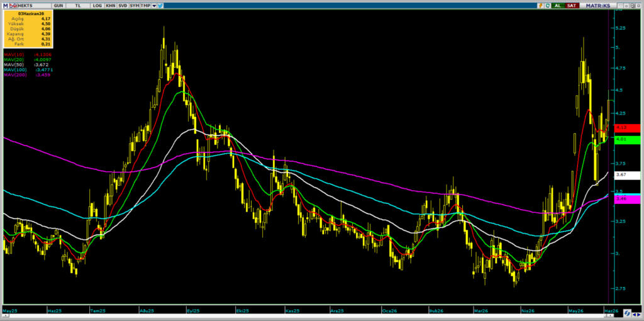Click the red SAT sell button

coord(572,6)
